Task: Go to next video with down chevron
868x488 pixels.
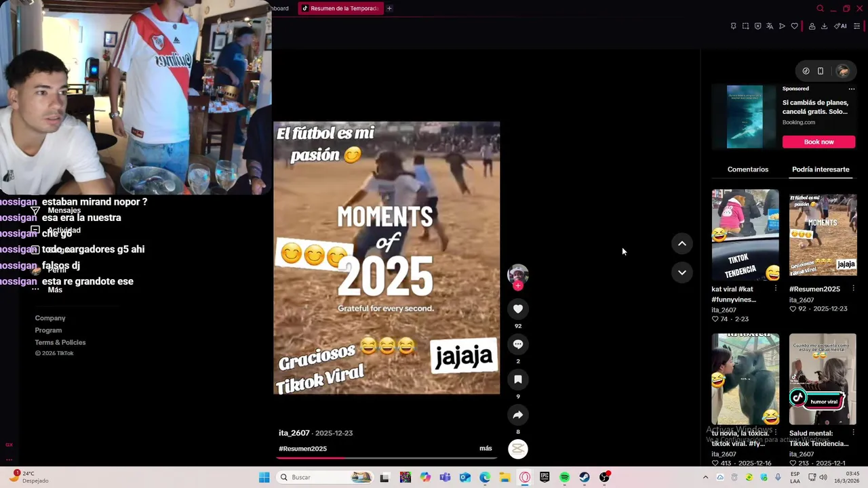Action: pyautogui.click(x=682, y=272)
